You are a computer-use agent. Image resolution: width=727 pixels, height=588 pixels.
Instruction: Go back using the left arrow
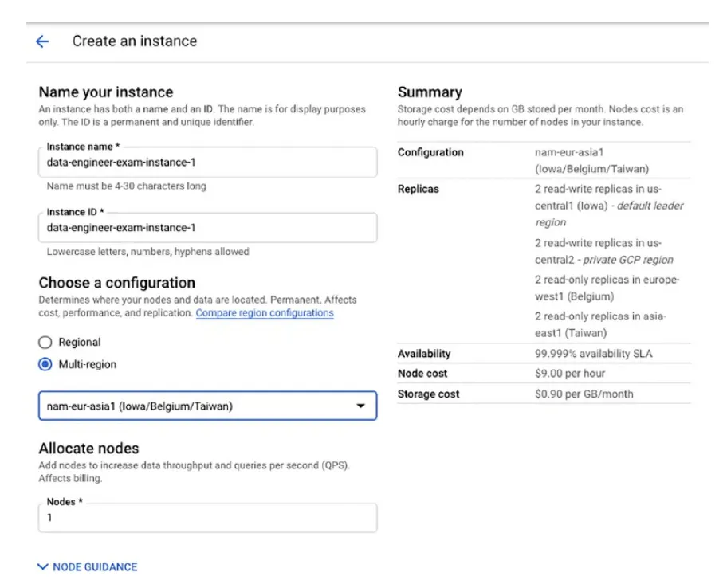[42, 41]
